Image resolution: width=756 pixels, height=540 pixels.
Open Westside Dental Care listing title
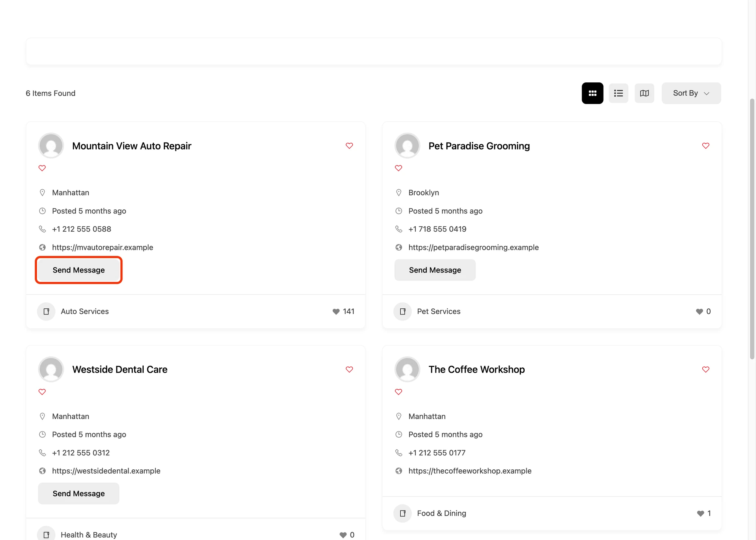pyautogui.click(x=120, y=369)
